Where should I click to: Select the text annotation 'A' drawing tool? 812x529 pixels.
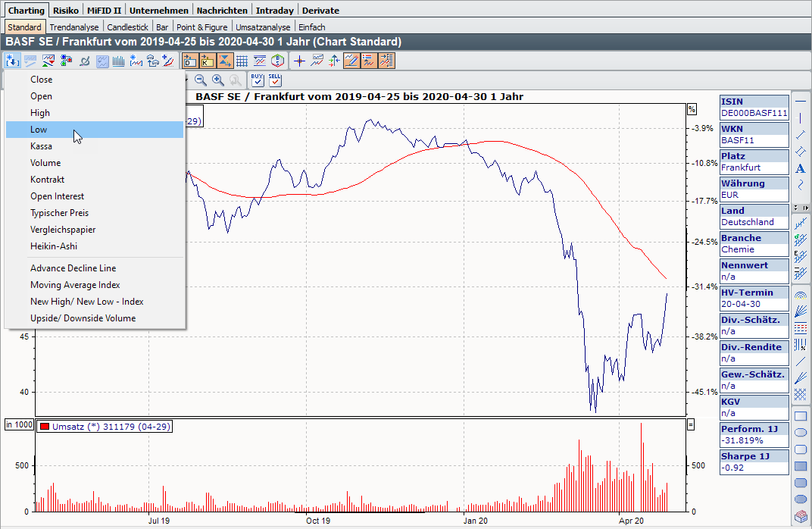pos(801,168)
